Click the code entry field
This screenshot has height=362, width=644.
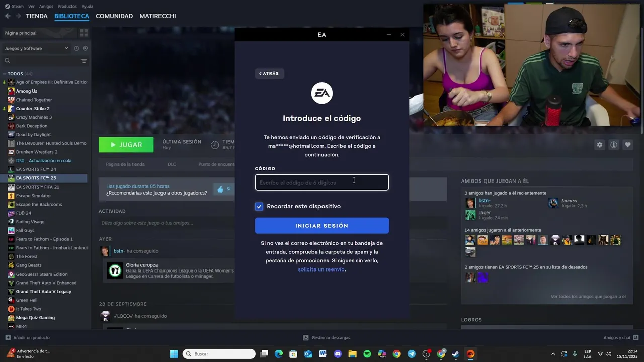coord(321,183)
